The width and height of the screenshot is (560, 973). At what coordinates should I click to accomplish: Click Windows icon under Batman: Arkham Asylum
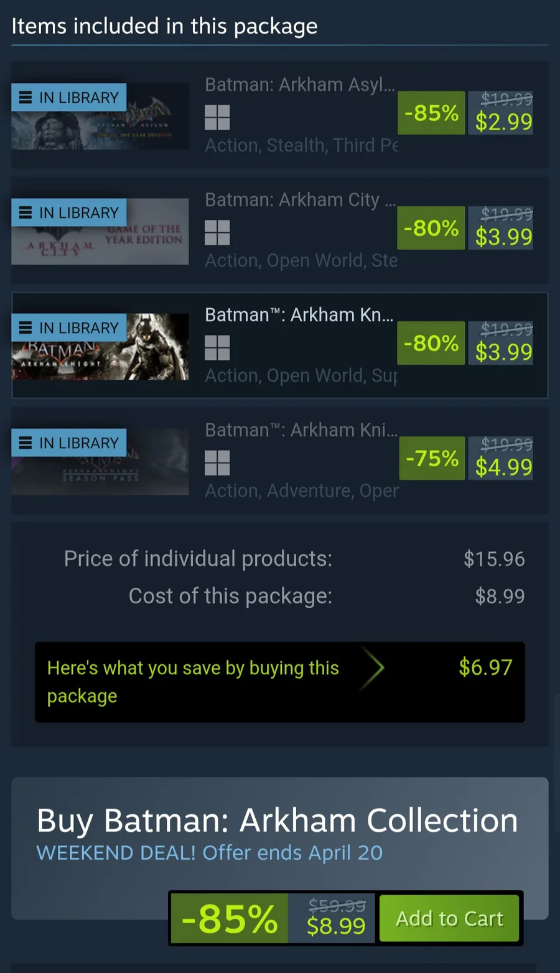point(217,117)
